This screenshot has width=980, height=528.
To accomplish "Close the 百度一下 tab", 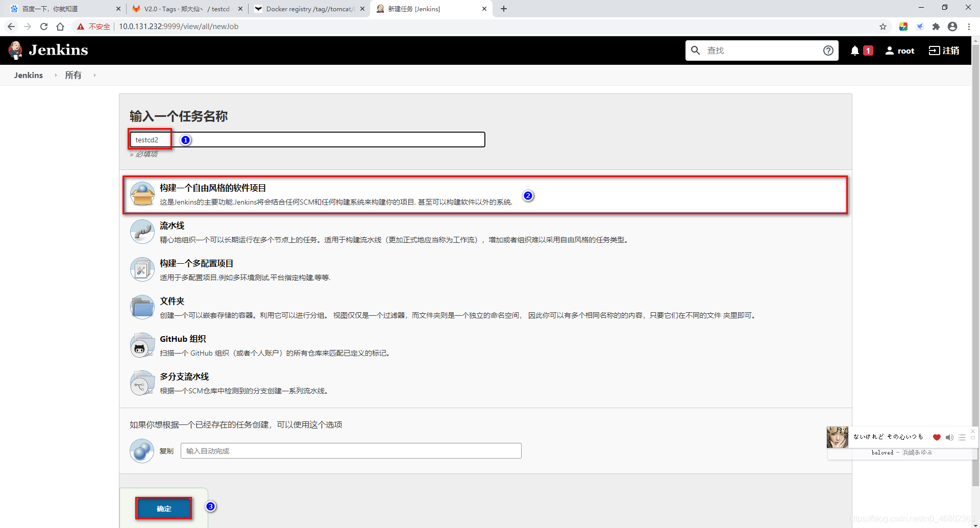I will click(x=118, y=9).
